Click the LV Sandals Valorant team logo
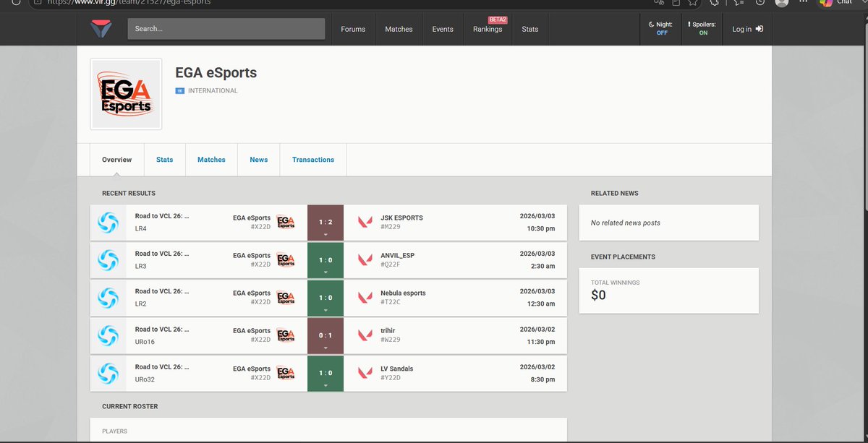 pos(365,372)
